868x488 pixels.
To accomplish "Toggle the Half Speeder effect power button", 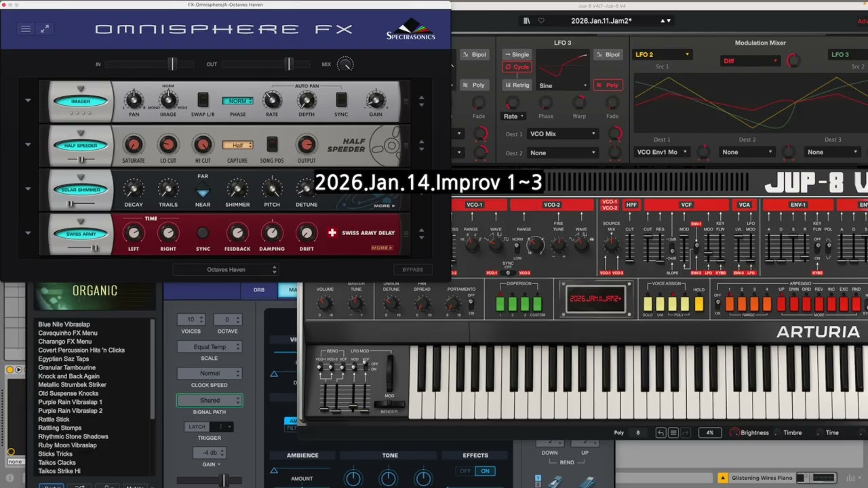I will coord(81,146).
